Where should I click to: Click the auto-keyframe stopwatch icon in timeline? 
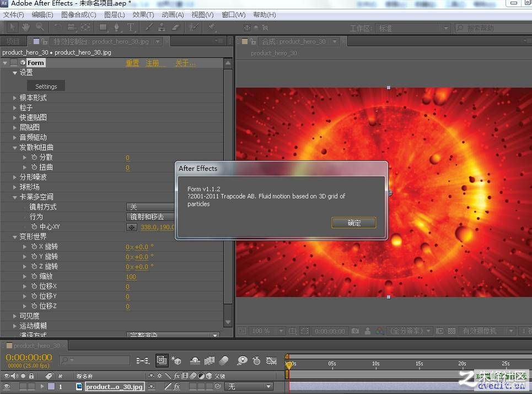pyautogui.click(x=256, y=360)
